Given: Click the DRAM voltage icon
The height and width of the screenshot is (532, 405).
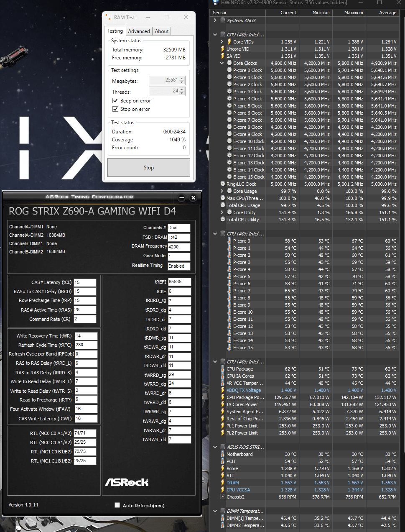Looking at the screenshot, I should (x=222, y=483).
